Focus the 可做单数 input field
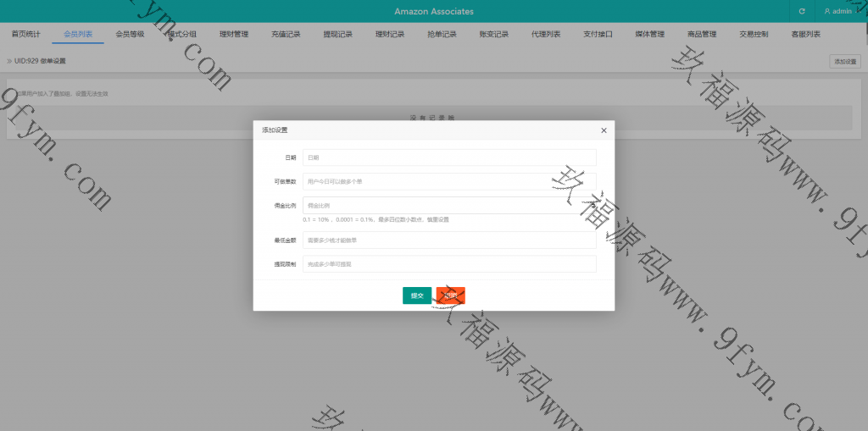Viewport: 868px width, 431px height. [x=449, y=181]
